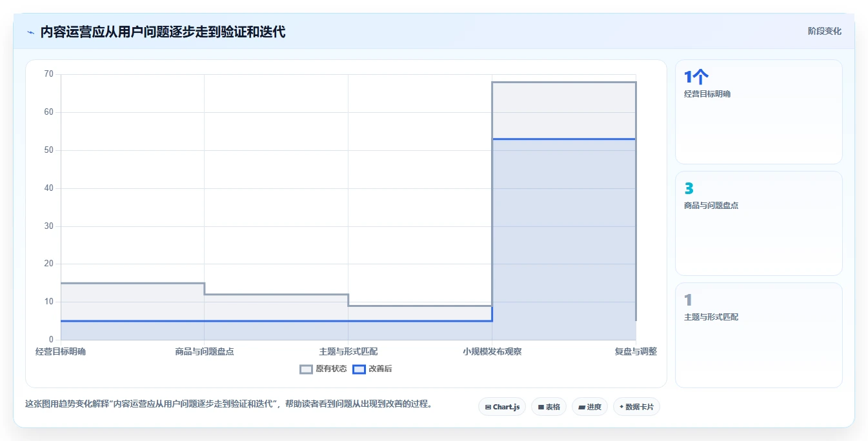Click the 经营目标明确 x-axis label

(x=61, y=351)
